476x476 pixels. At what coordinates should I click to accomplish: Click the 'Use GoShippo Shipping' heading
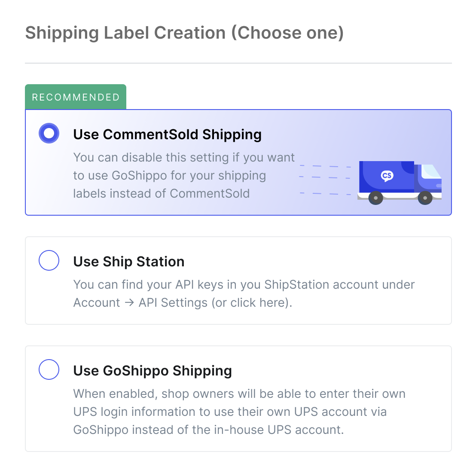click(153, 371)
